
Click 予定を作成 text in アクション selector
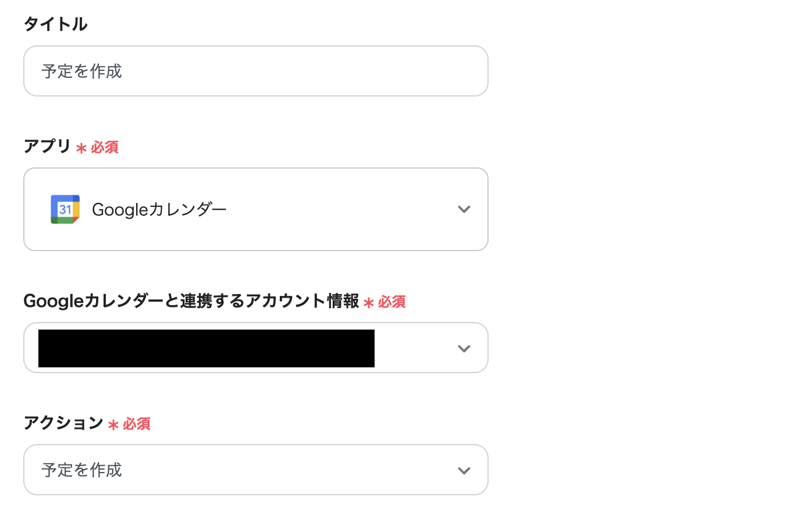click(x=82, y=470)
